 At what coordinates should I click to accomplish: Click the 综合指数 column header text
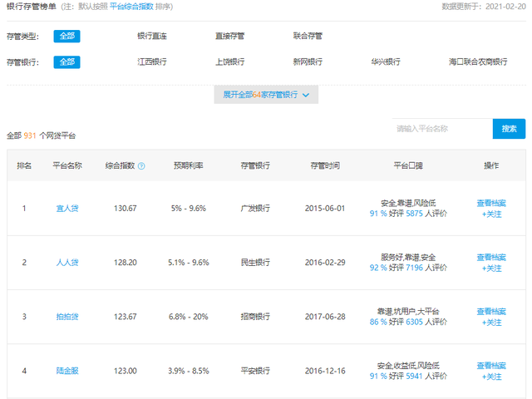120,165
